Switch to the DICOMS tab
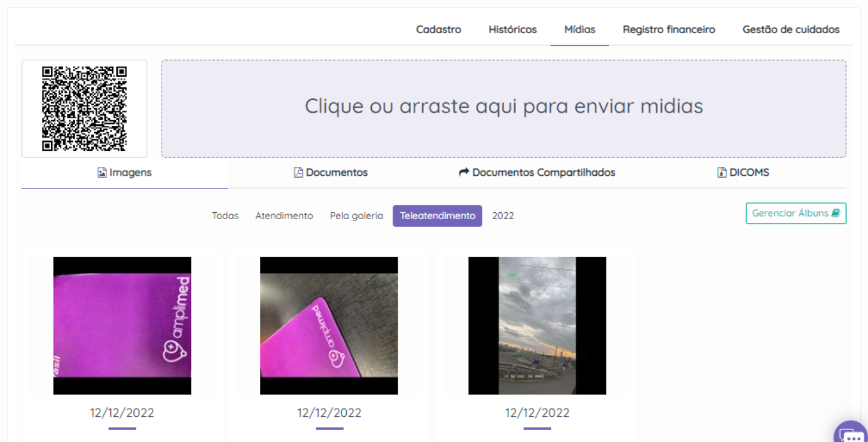The image size is (868, 442). tap(743, 172)
